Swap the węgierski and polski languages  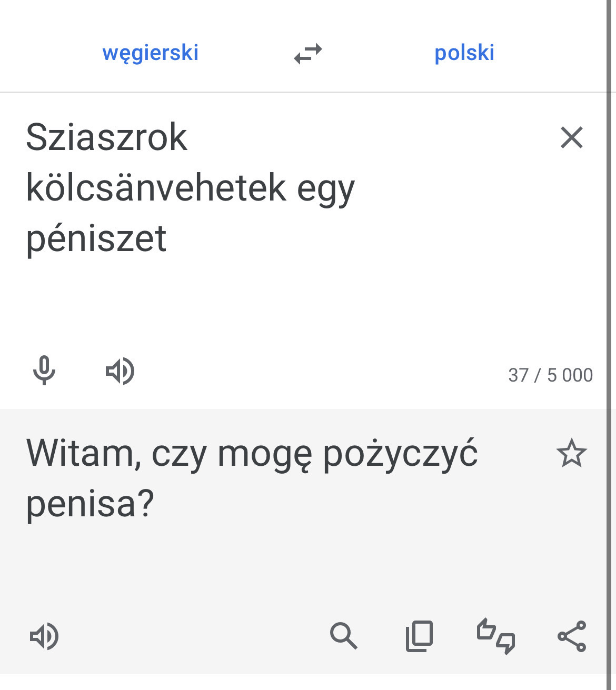pos(308,53)
